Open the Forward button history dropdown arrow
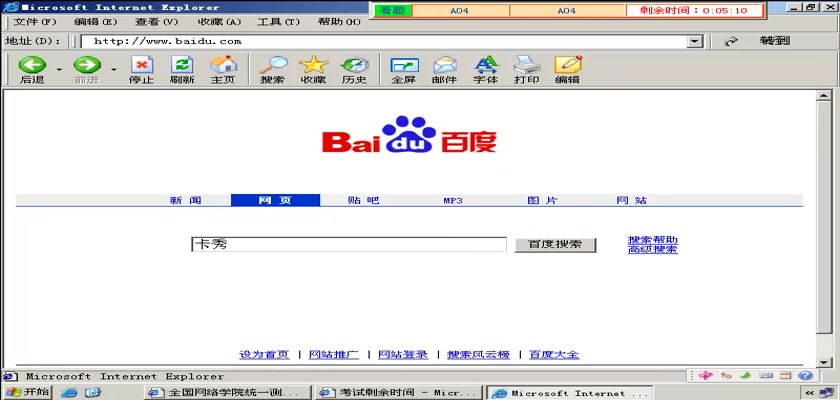This screenshot has width=840, height=400. point(114,70)
